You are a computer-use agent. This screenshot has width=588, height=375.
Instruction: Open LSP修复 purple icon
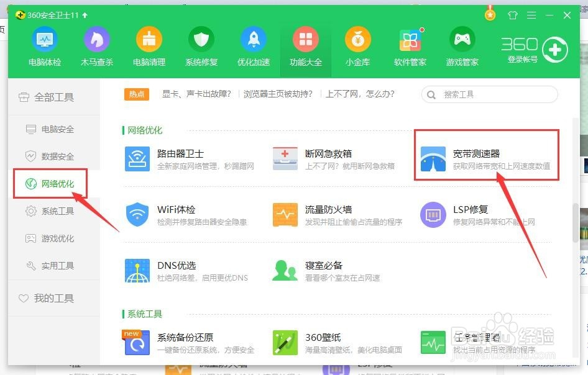(x=433, y=215)
